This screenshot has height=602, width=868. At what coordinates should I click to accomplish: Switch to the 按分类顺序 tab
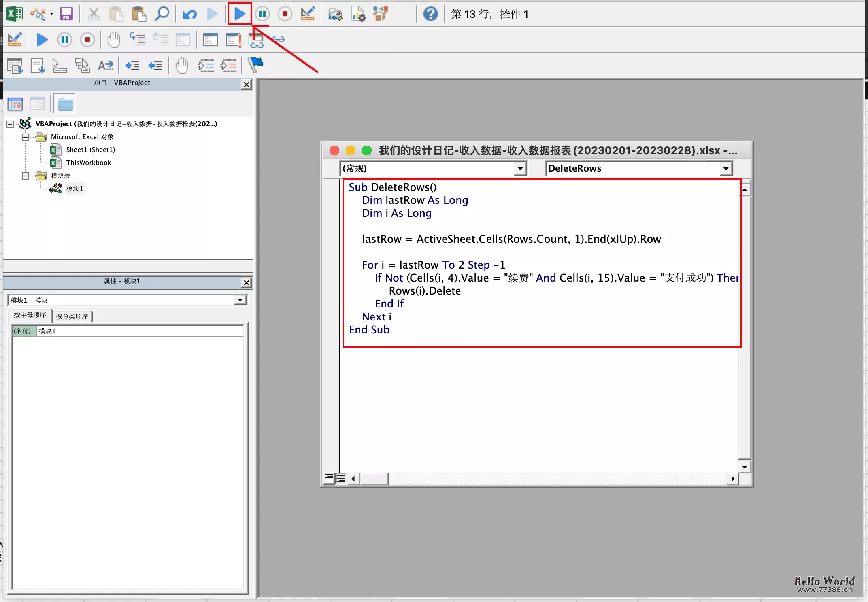coord(72,316)
